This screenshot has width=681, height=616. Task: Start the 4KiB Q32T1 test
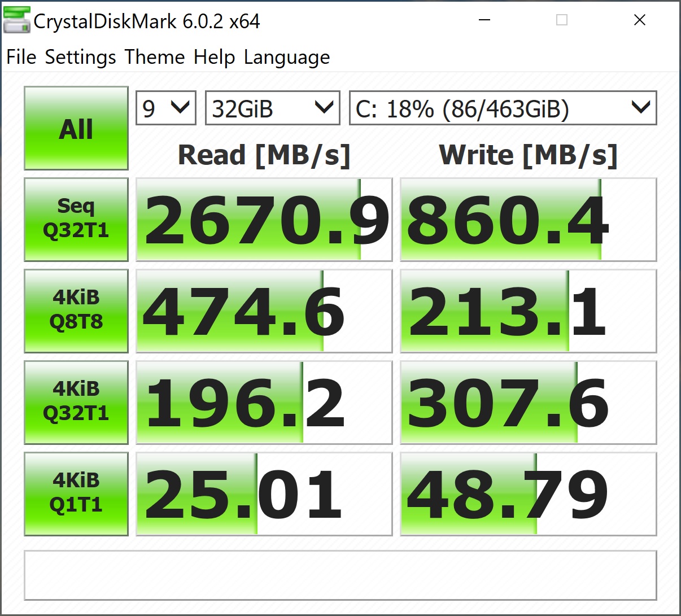click(76, 403)
